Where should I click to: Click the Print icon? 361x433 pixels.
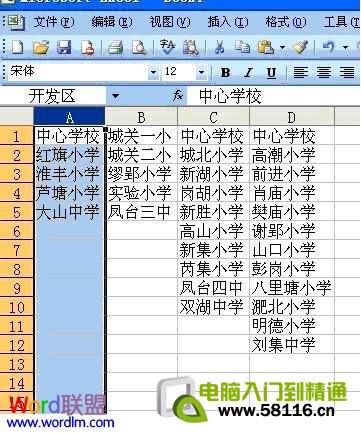click(116, 47)
